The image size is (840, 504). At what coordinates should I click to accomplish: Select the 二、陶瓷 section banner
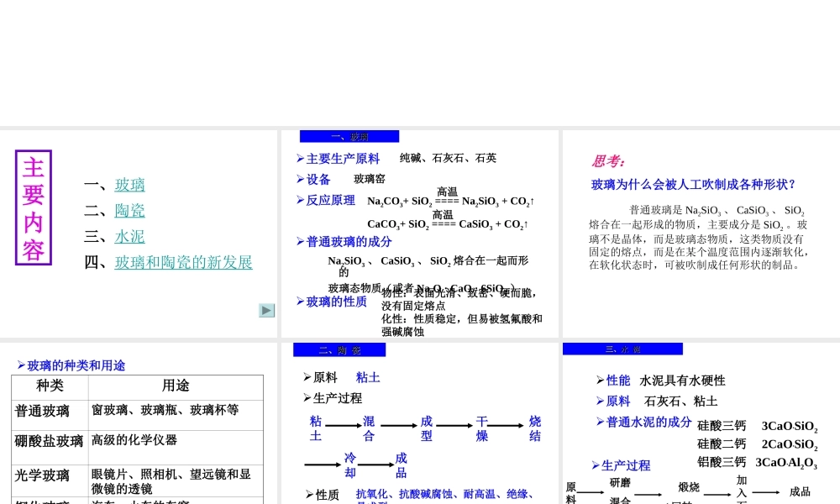(x=339, y=350)
